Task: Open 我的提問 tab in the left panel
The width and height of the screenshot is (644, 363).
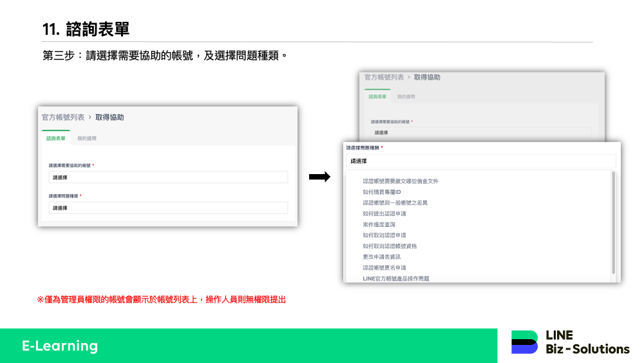Action: pos(87,138)
